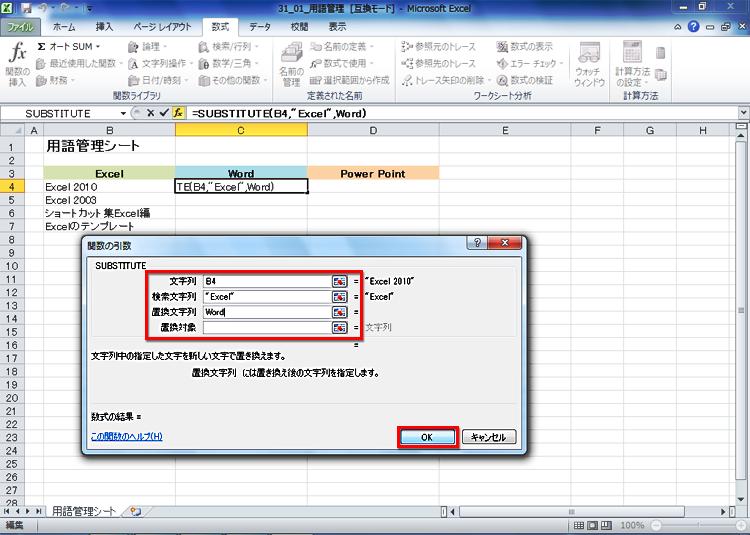Select cell B5 containing Excel 2003
Image resolution: width=750 pixels, height=535 pixels.
[x=110, y=200]
